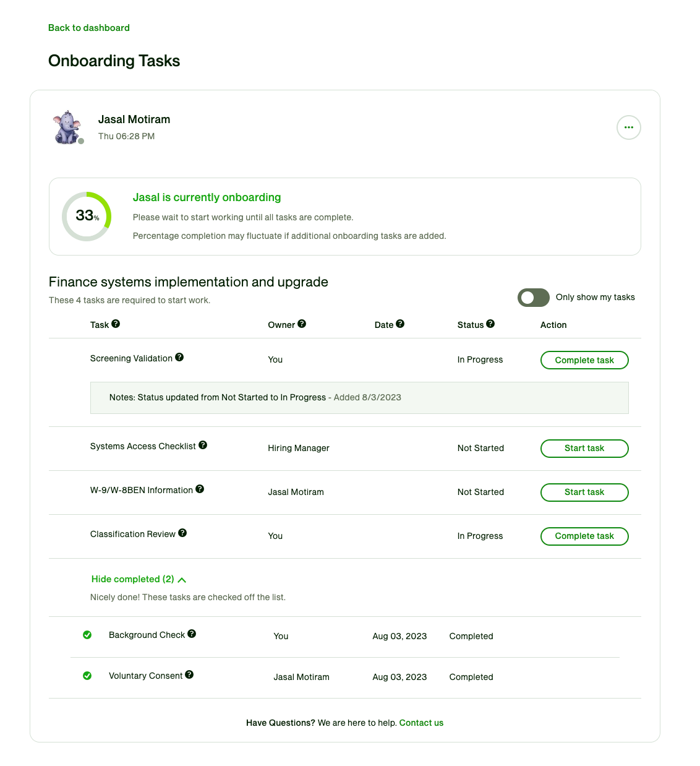The height and width of the screenshot is (766, 700).
Task: Click the Contact us link
Action: point(421,723)
